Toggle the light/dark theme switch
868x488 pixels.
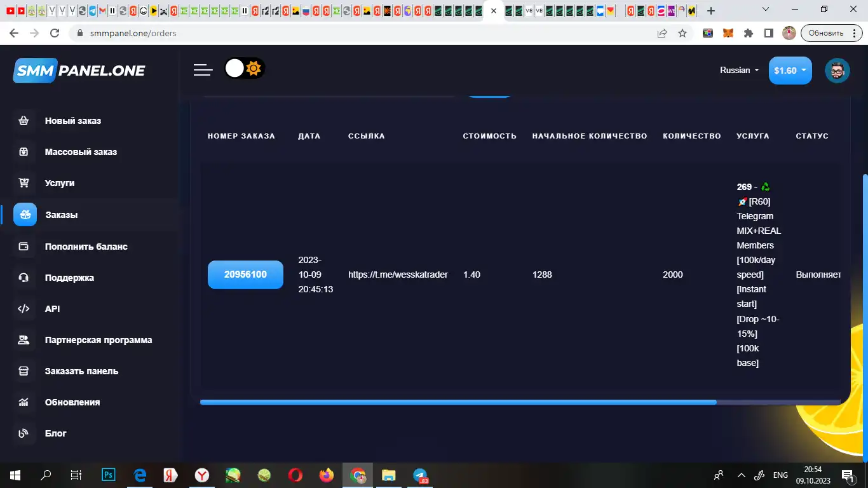point(245,69)
